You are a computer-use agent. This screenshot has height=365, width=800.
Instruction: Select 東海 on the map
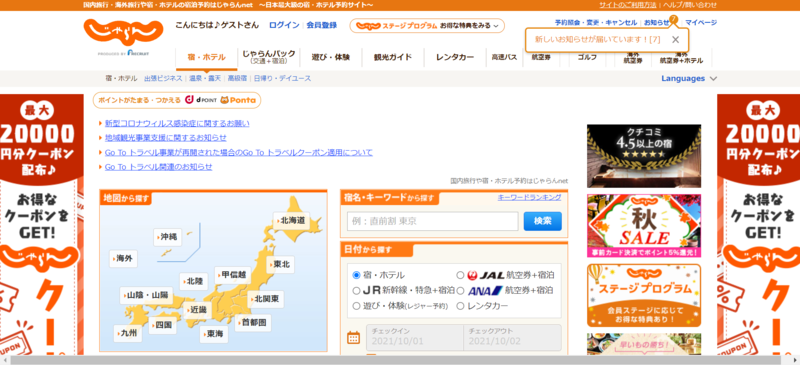pyautogui.click(x=214, y=334)
